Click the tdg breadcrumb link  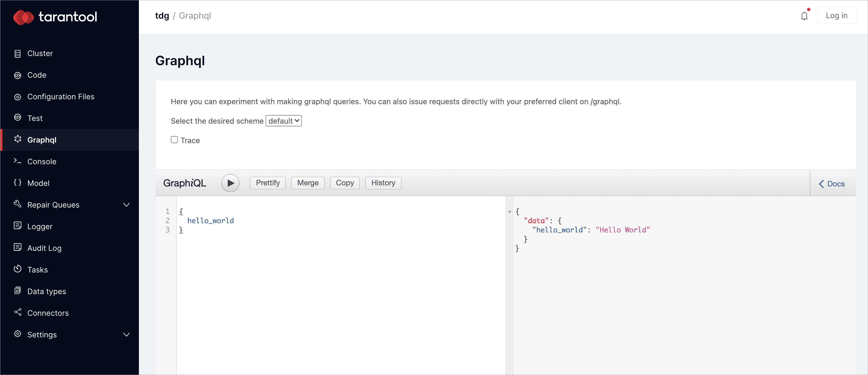point(162,16)
